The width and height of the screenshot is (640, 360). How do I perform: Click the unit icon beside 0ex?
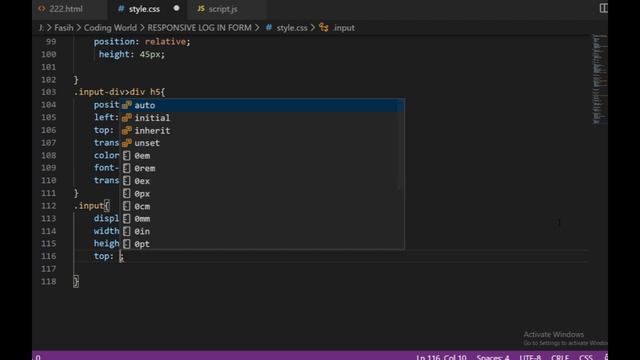(x=127, y=181)
